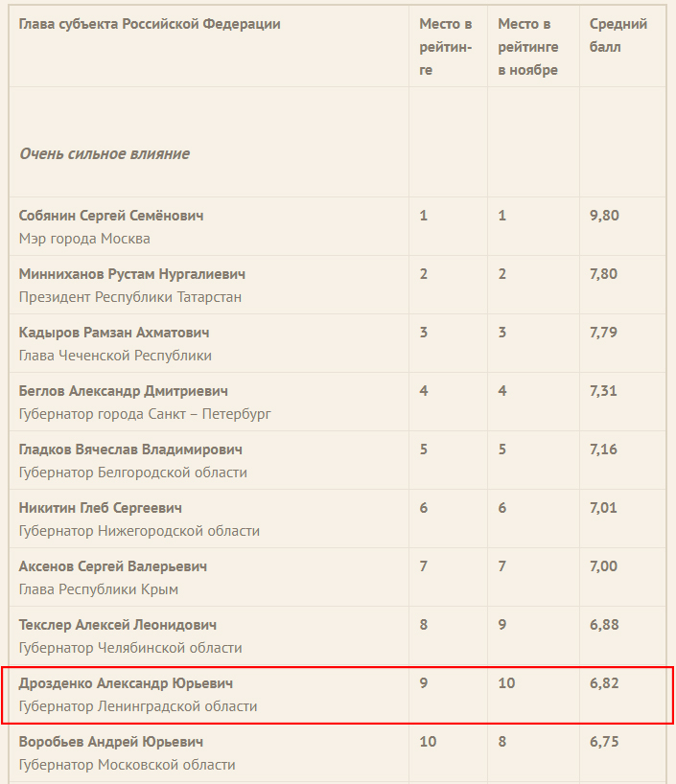Select Гладков Вячеслав Владимирович's name
676x784 pixels.
click(130, 450)
